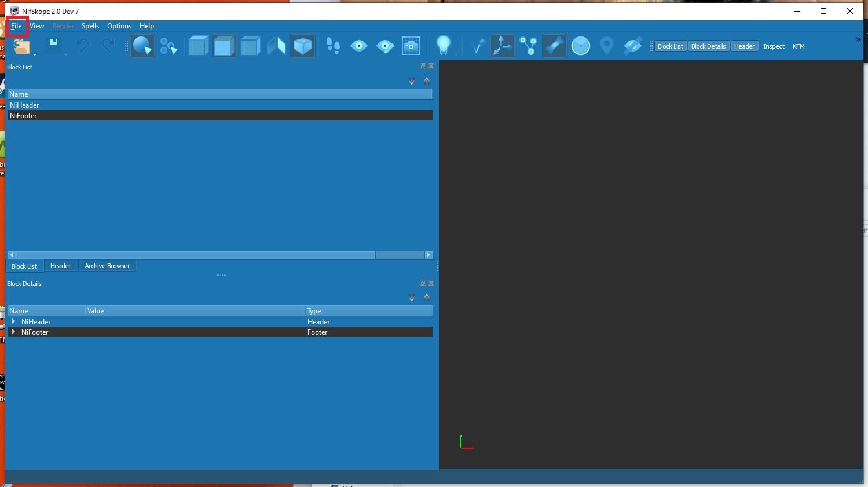
Task: Close the Block Details panel
Action: point(431,283)
